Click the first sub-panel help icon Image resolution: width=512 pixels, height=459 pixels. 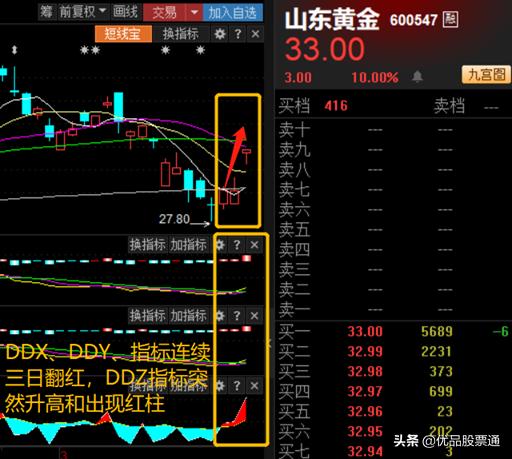click(237, 245)
